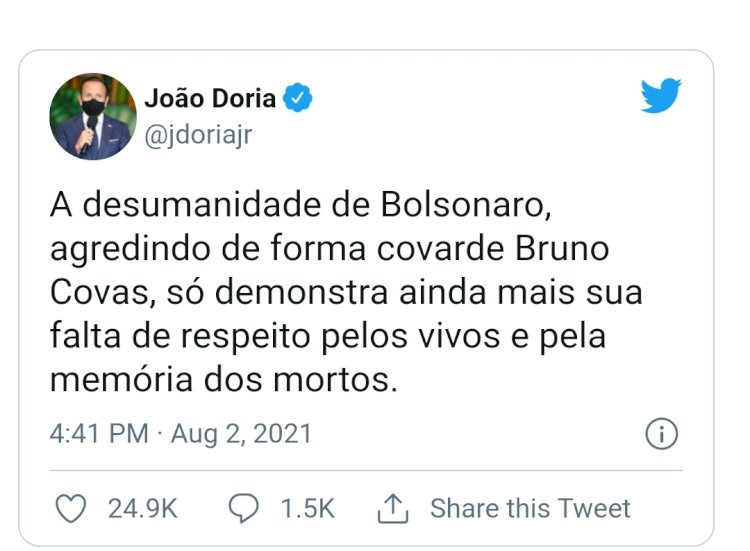Open the 4:41 PM timestamp
Screen dimensions: 750x551
99,434
